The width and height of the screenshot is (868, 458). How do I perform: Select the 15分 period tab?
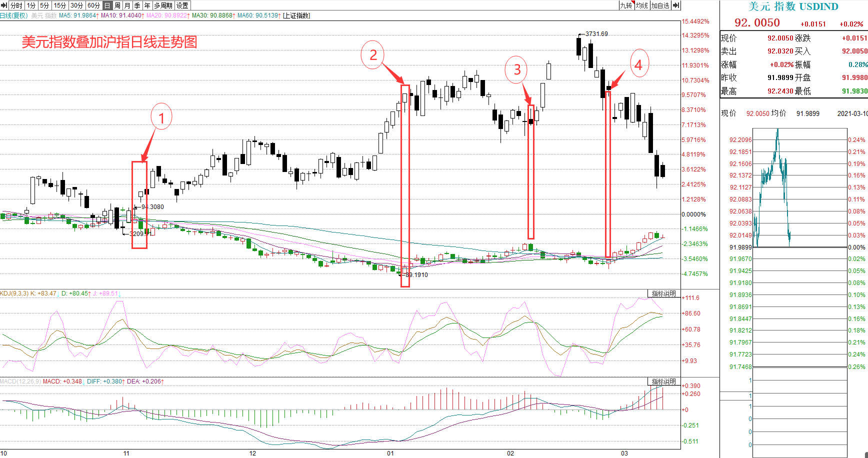[60, 5]
